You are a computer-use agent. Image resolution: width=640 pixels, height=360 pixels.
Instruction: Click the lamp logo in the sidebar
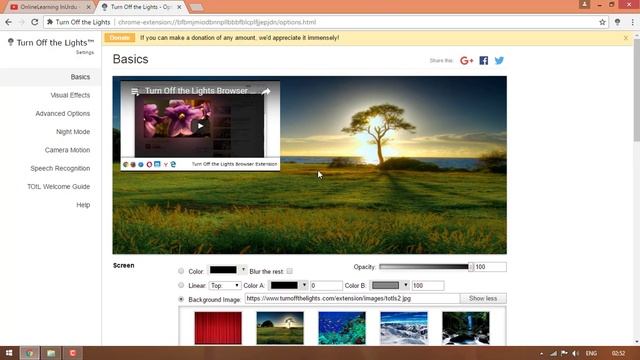11,42
